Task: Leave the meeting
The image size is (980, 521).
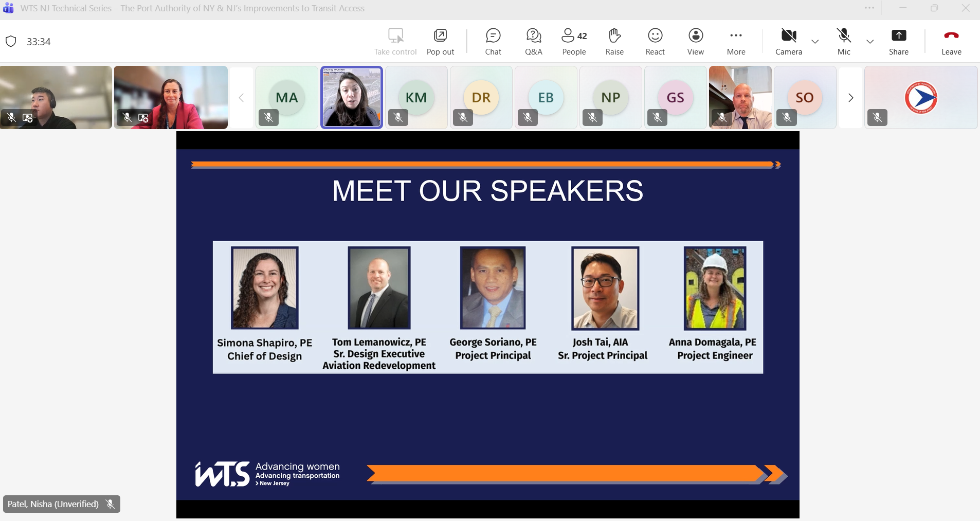Action: coord(951,41)
